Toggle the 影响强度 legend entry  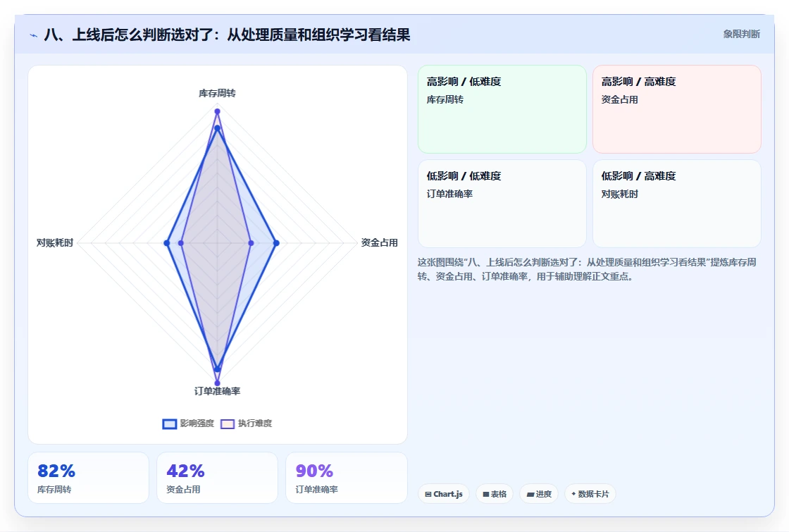tap(189, 423)
